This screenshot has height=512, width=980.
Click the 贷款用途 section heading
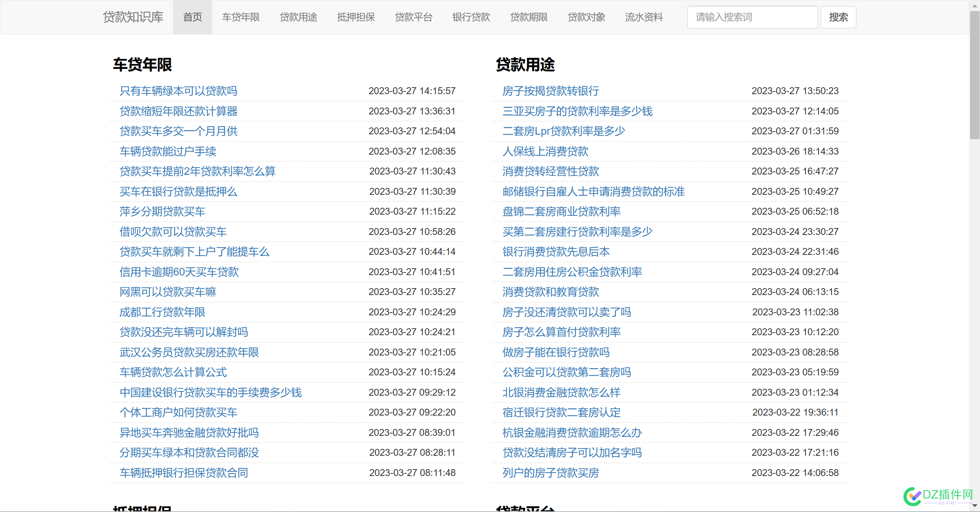pos(525,65)
